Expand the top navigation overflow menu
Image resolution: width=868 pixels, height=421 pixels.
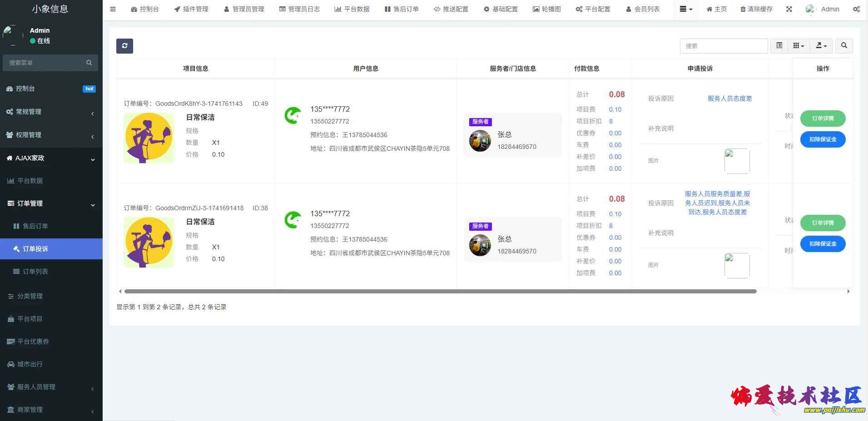pyautogui.click(x=686, y=9)
